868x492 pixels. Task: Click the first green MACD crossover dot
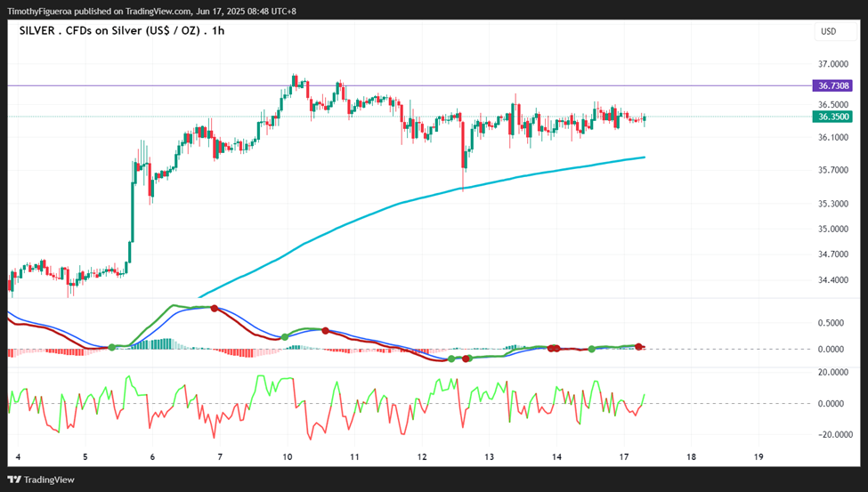112,348
